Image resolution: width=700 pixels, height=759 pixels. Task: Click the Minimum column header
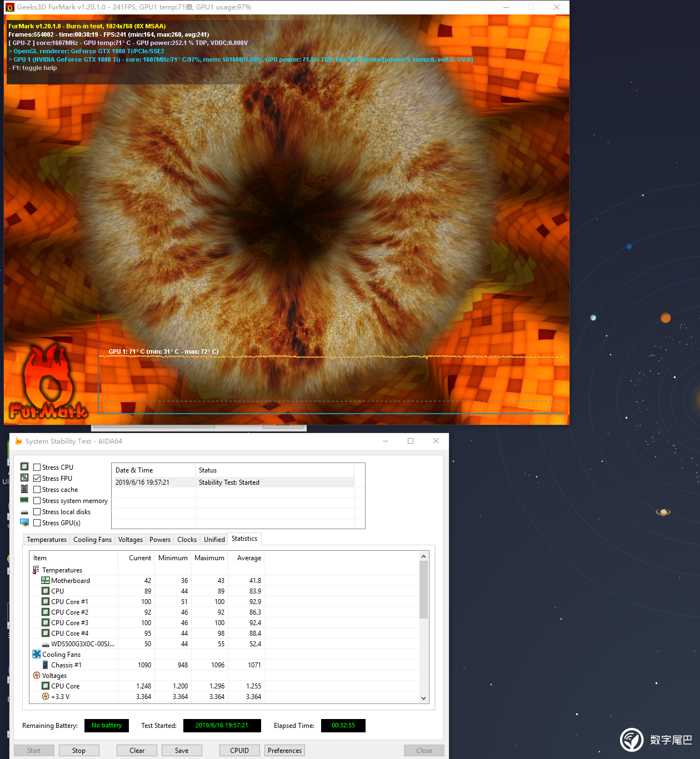[173, 558]
